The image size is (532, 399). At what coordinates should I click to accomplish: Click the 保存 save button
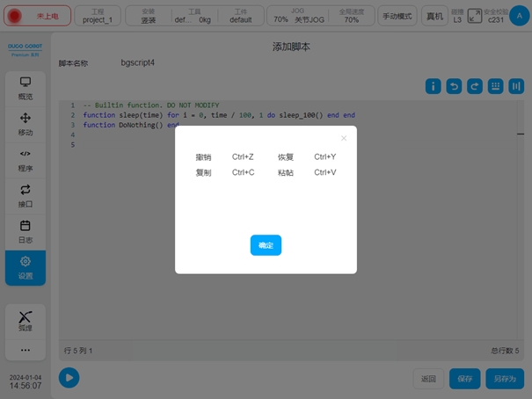[465, 379]
